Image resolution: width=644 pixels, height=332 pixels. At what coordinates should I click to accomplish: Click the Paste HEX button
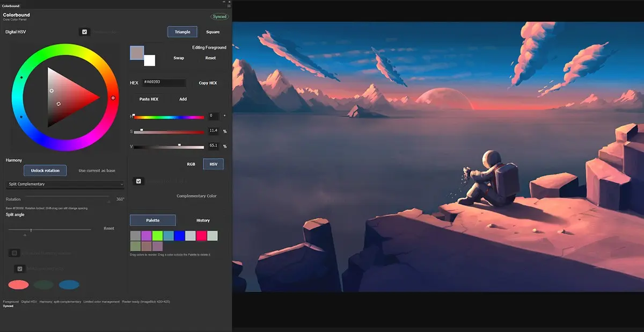[149, 99]
